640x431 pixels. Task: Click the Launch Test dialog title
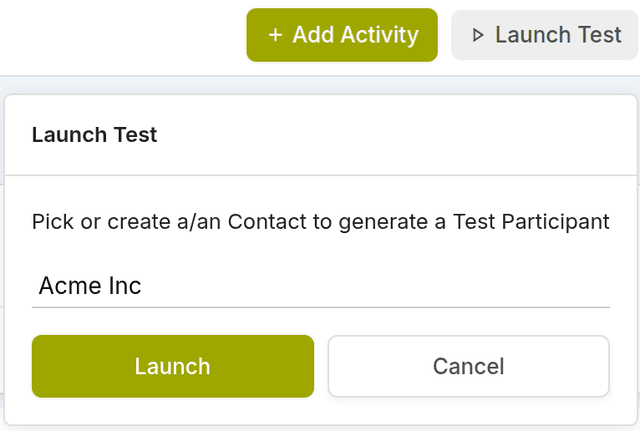click(94, 134)
